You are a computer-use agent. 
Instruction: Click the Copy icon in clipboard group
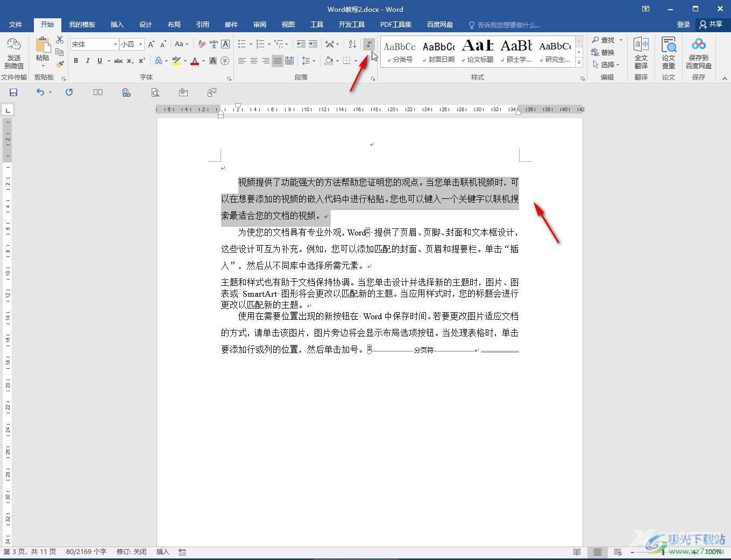pos(60,52)
